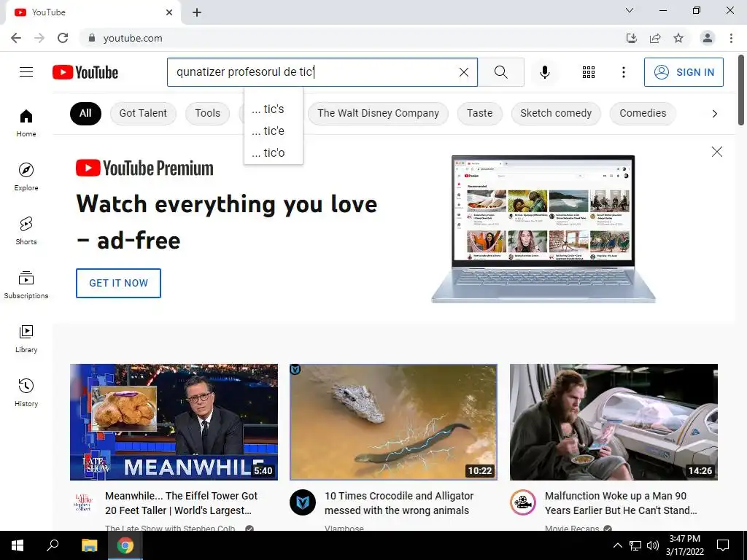Open the YouTube apps grid
747x560 pixels.
point(589,72)
